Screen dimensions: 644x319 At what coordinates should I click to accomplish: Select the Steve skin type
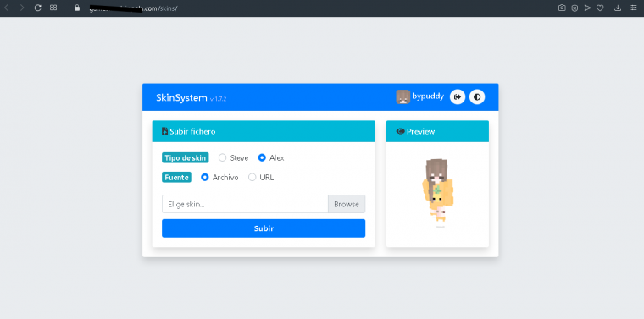click(222, 158)
